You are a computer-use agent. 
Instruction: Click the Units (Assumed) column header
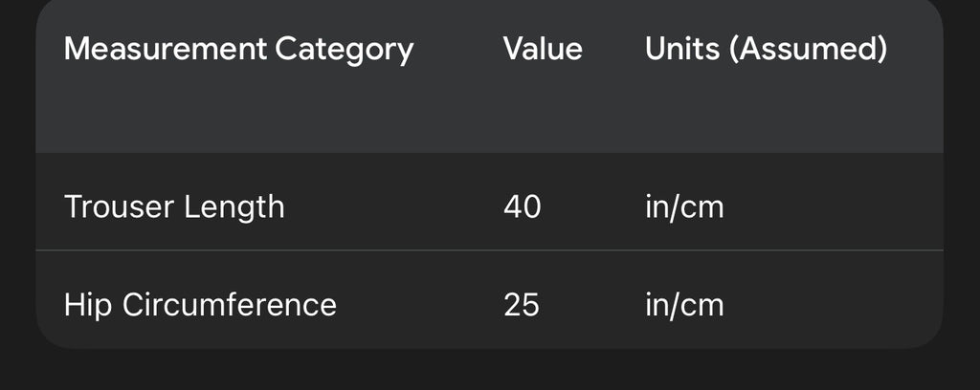click(766, 49)
